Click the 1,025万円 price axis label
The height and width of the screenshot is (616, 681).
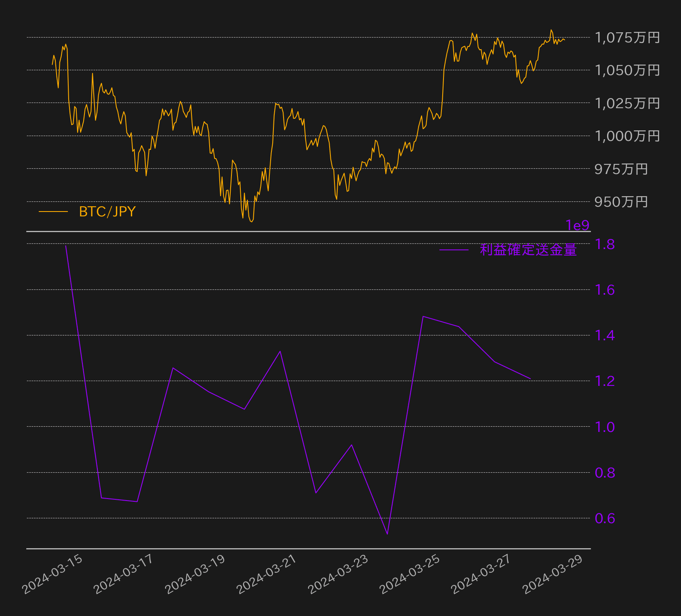pyautogui.click(x=627, y=103)
